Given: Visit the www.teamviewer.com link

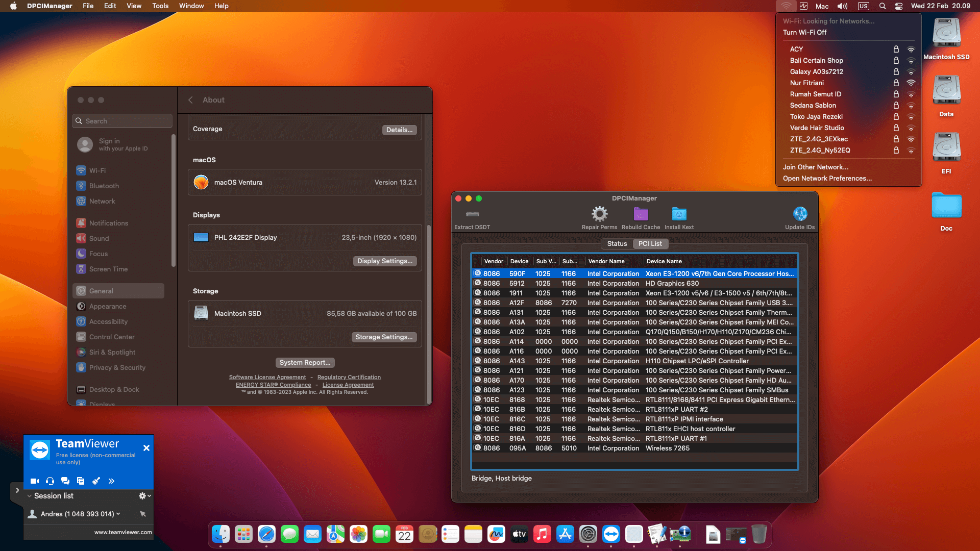Looking at the screenshot, I should coord(123,532).
